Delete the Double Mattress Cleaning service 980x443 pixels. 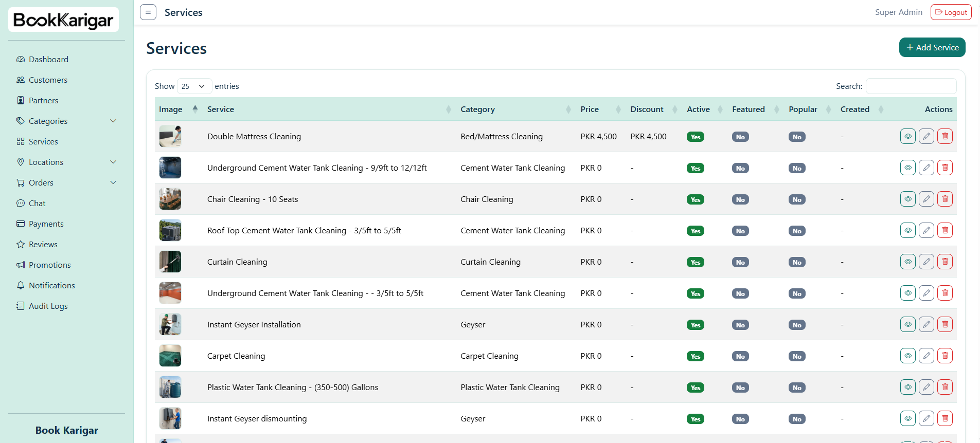[945, 136]
